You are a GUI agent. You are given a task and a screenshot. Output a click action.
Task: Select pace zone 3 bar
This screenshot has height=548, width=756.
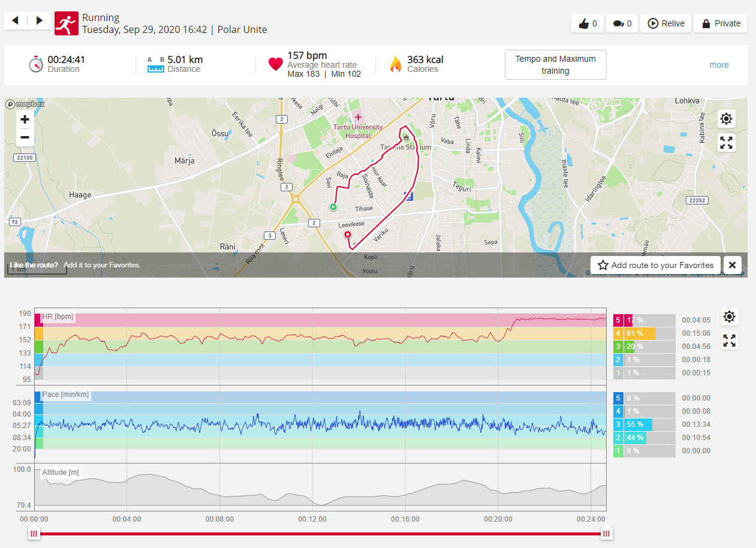pyautogui.click(x=644, y=424)
